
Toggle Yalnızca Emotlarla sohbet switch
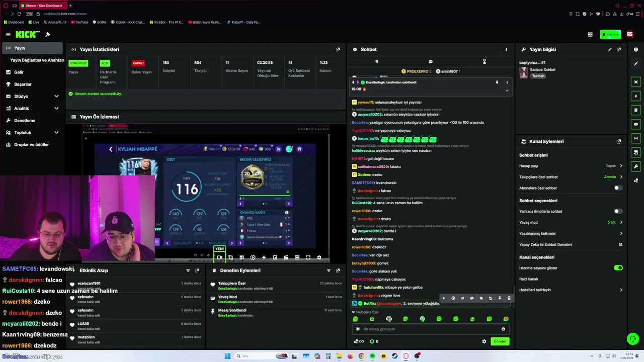pos(618,211)
